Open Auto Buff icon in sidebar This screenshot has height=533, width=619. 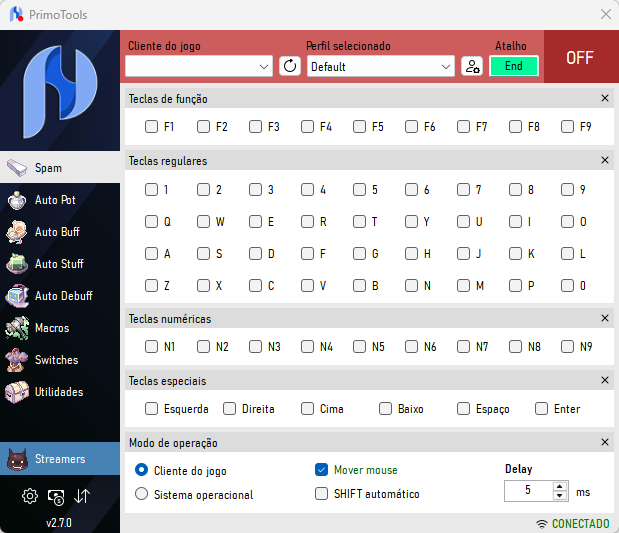pyautogui.click(x=17, y=232)
